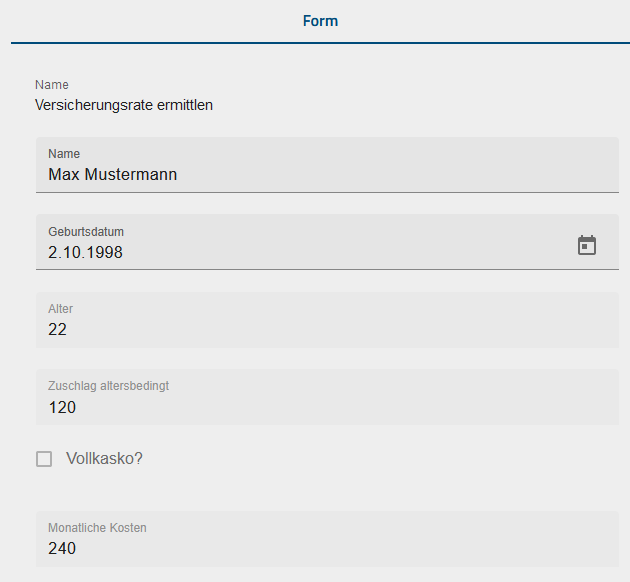Click the "Monatliche Kosten" field label

tap(97, 527)
